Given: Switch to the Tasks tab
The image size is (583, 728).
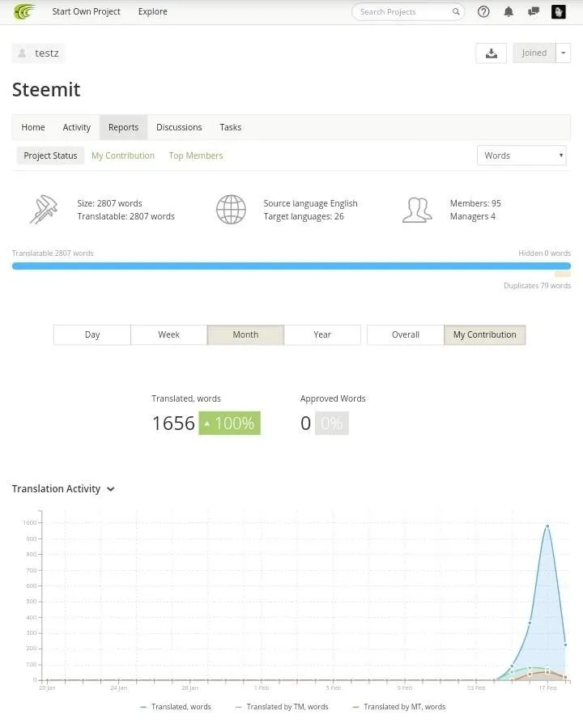Looking at the screenshot, I should 231,127.
